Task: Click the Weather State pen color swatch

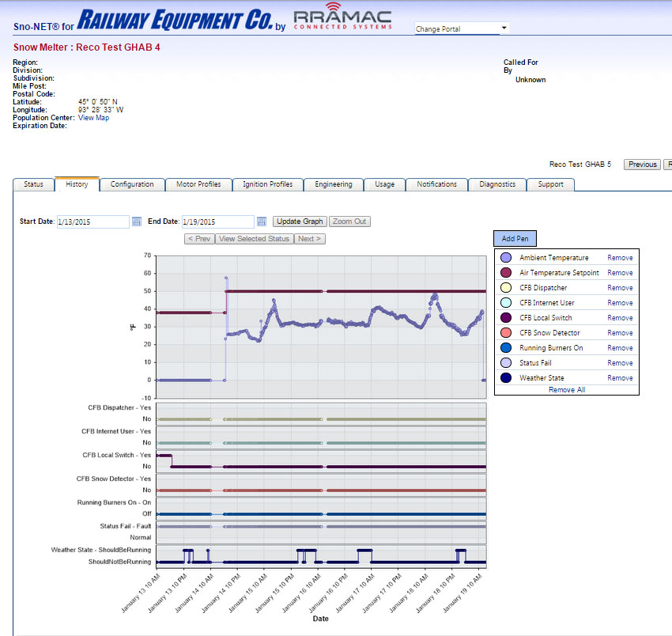Action: (506, 377)
